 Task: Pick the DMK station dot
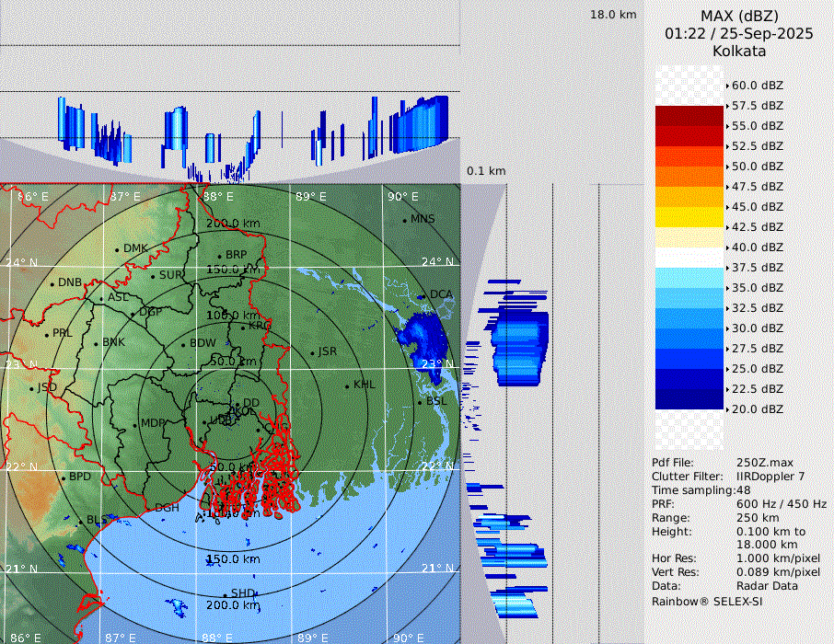point(117,249)
